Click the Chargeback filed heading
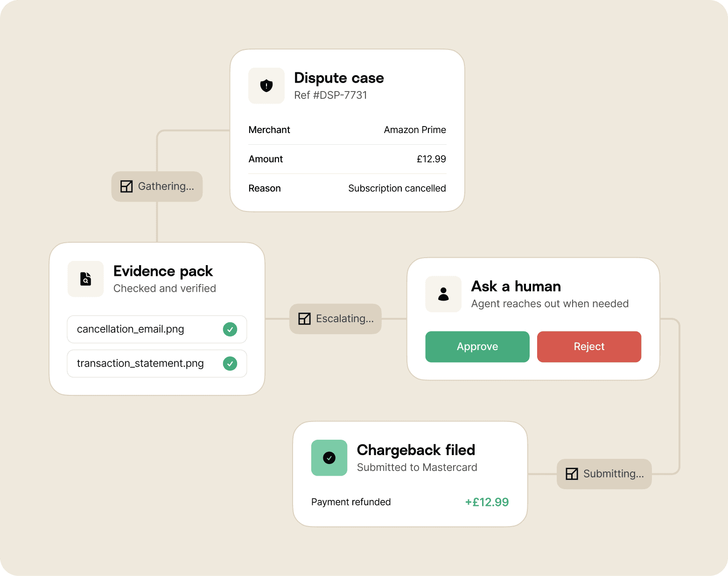 (416, 450)
